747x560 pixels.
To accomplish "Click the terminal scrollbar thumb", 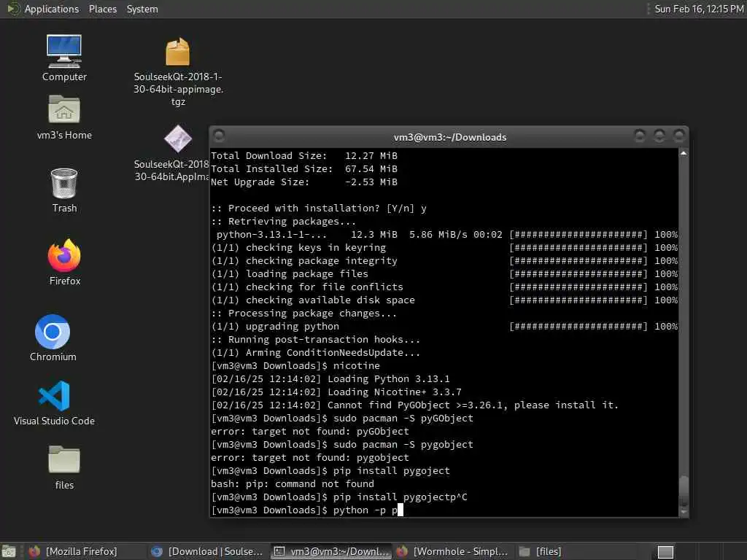I will point(684,491).
